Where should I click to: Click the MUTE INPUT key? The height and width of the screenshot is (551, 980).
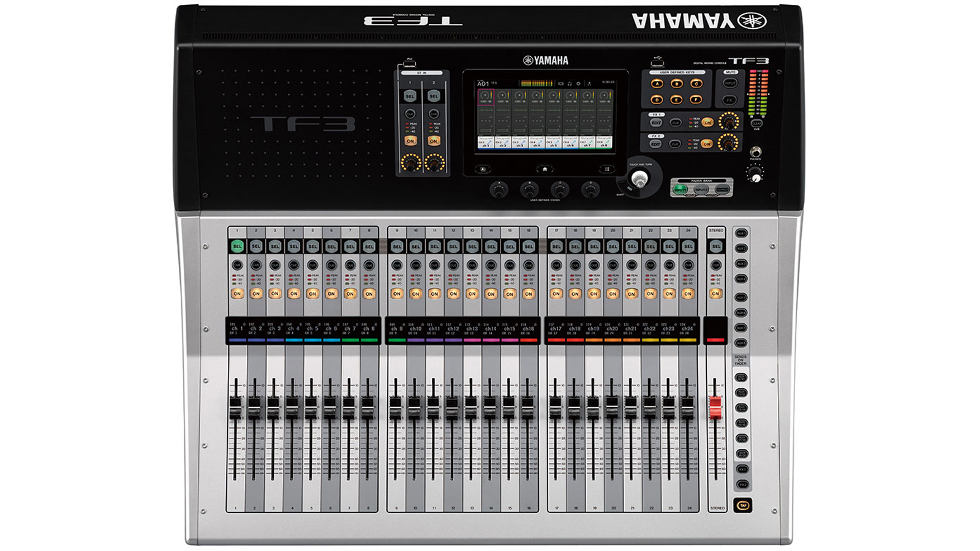(730, 83)
